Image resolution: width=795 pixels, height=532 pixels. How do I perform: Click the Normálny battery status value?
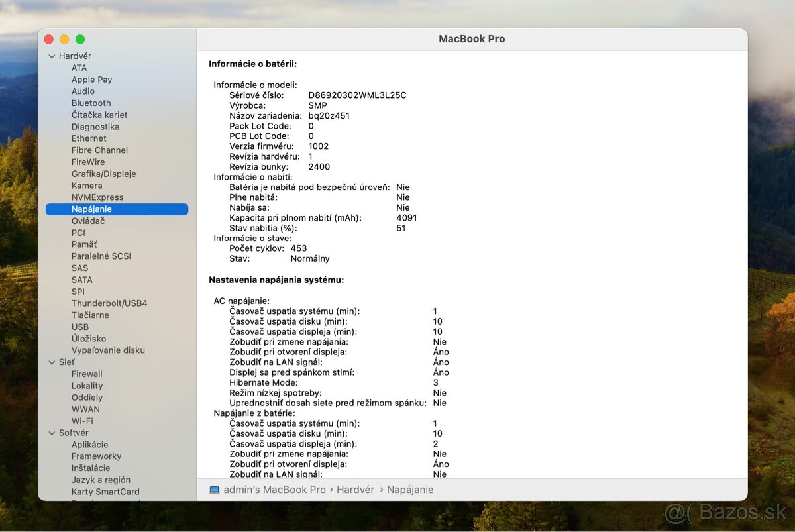(310, 259)
